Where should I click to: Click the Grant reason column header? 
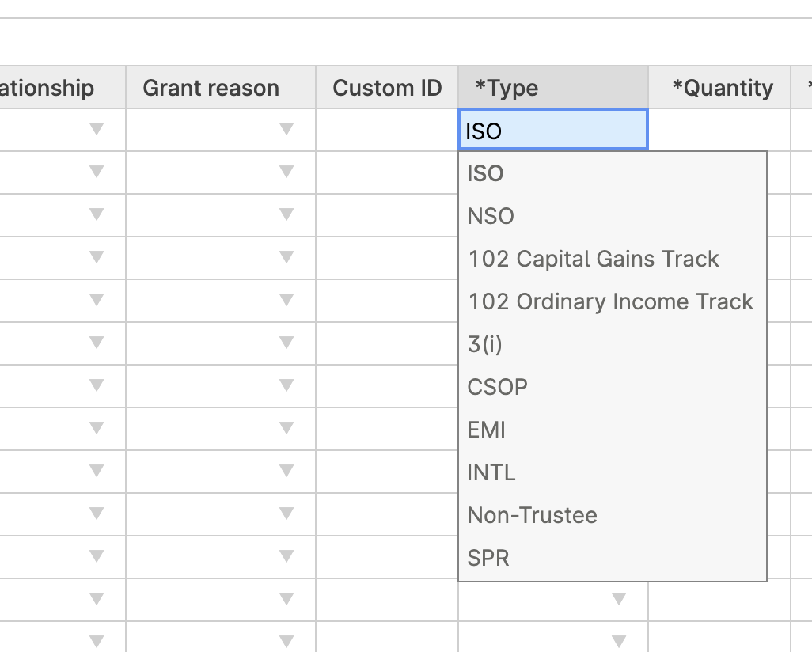tap(211, 88)
